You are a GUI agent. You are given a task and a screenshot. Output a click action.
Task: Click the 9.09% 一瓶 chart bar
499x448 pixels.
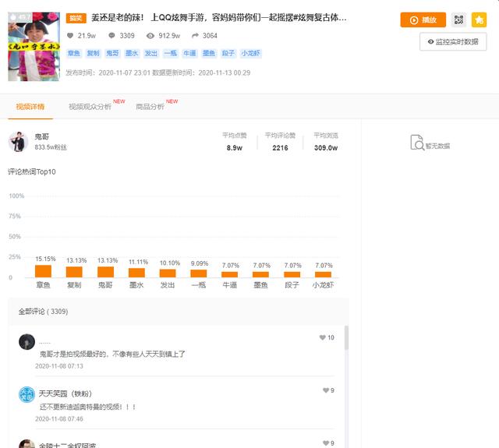[199, 273]
